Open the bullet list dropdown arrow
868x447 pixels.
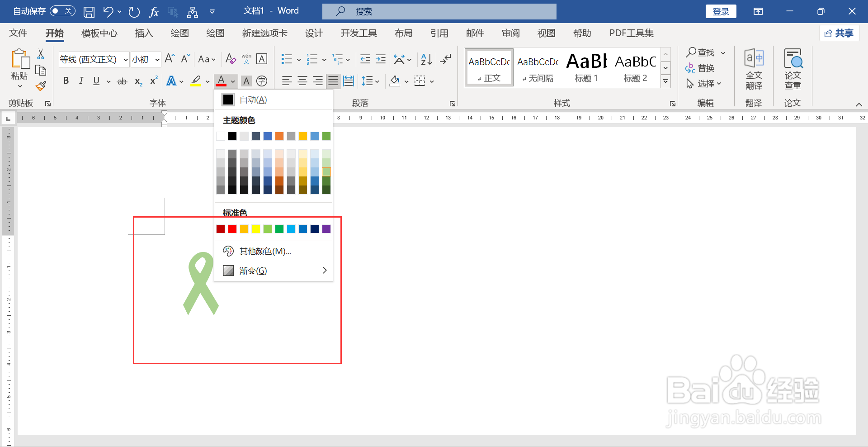pyautogui.click(x=299, y=60)
